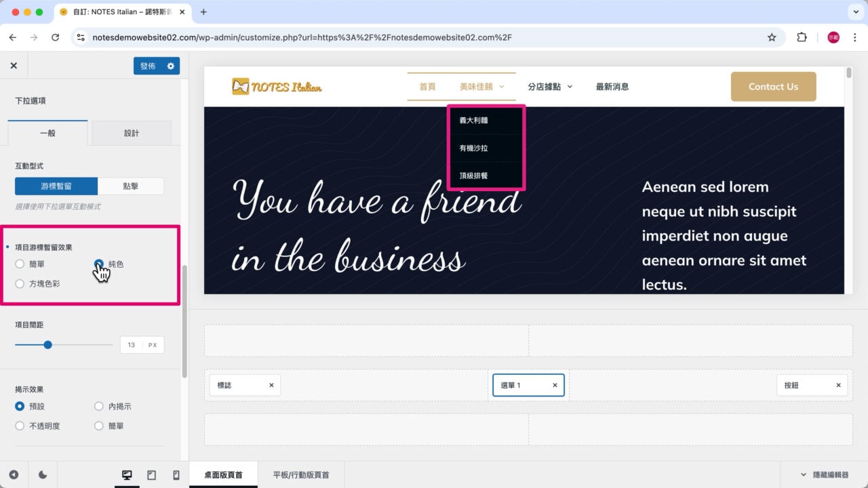Screen dimensions: 868x488
Task: Bookmark the page via the star icon
Action: pyautogui.click(x=772, y=37)
